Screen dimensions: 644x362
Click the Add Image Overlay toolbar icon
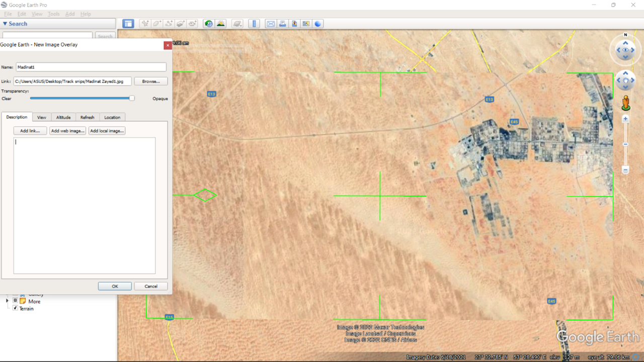[x=181, y=24]
